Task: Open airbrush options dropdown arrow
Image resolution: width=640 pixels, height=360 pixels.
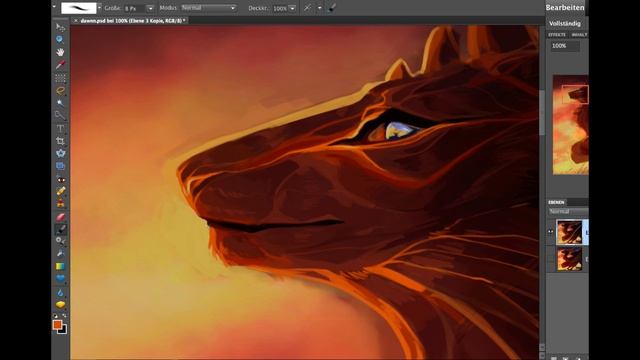Action: (x=320, y=8)
